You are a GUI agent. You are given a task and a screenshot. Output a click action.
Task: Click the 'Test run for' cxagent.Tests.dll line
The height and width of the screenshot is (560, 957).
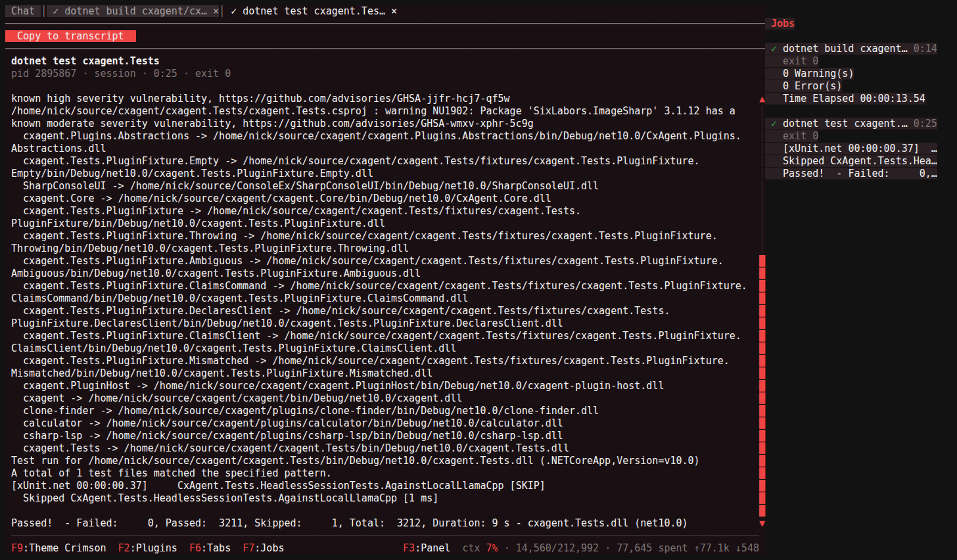click(355, 461)
